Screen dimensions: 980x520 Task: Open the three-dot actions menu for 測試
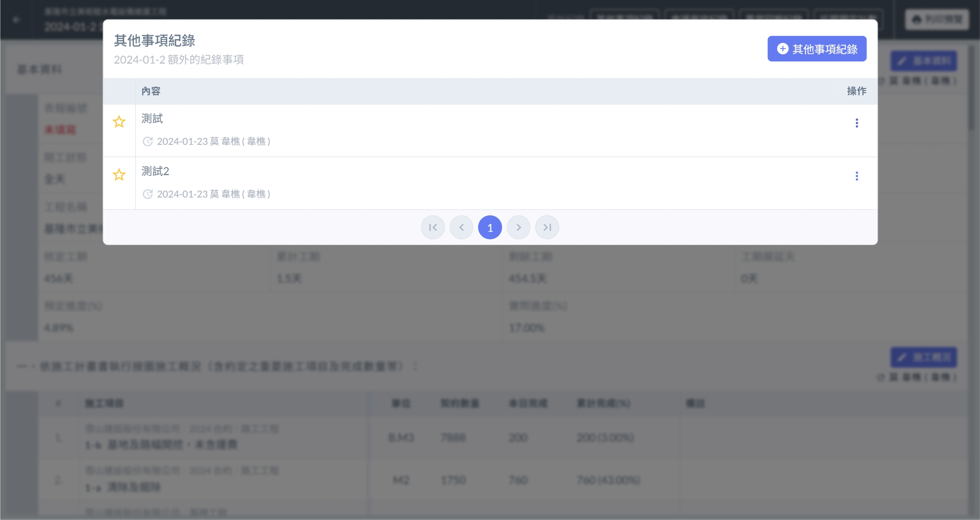coord(857,123)
